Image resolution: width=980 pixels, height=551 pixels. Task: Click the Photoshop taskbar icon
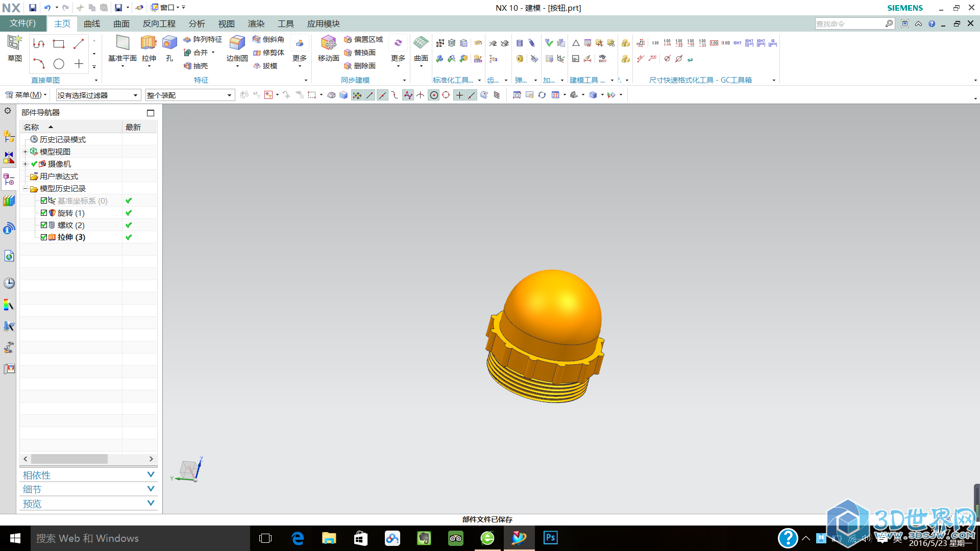(550, 538)
